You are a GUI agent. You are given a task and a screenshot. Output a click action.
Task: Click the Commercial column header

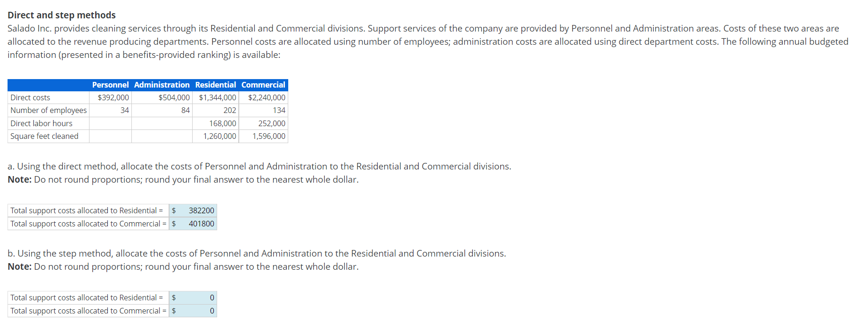click(263, 85)
